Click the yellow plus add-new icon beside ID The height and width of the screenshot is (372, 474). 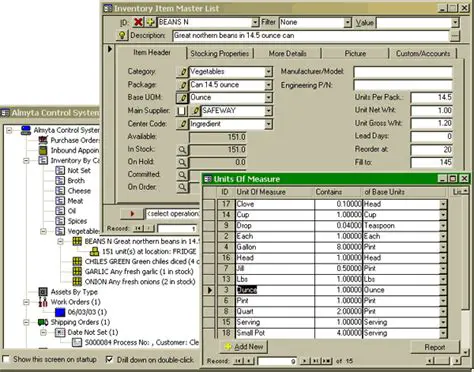(x=150, y=22)
